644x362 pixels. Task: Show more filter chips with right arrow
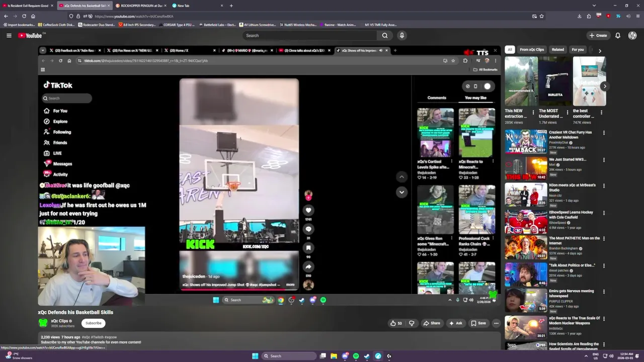pos(600,50)
